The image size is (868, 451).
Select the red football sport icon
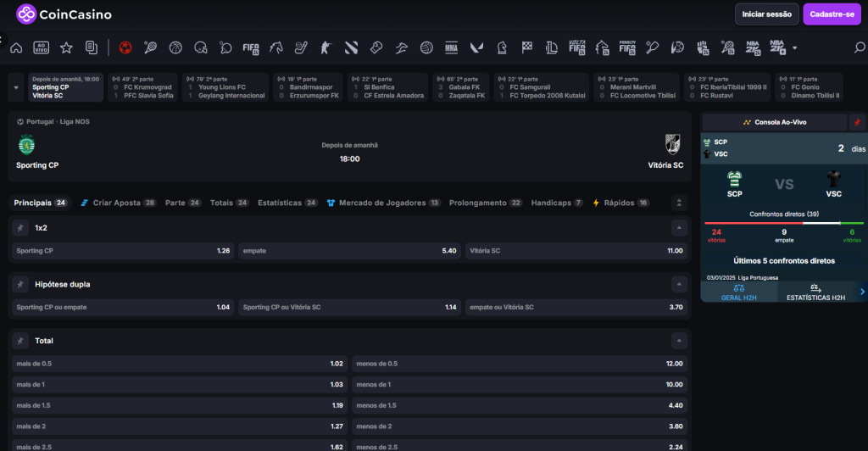125,48
